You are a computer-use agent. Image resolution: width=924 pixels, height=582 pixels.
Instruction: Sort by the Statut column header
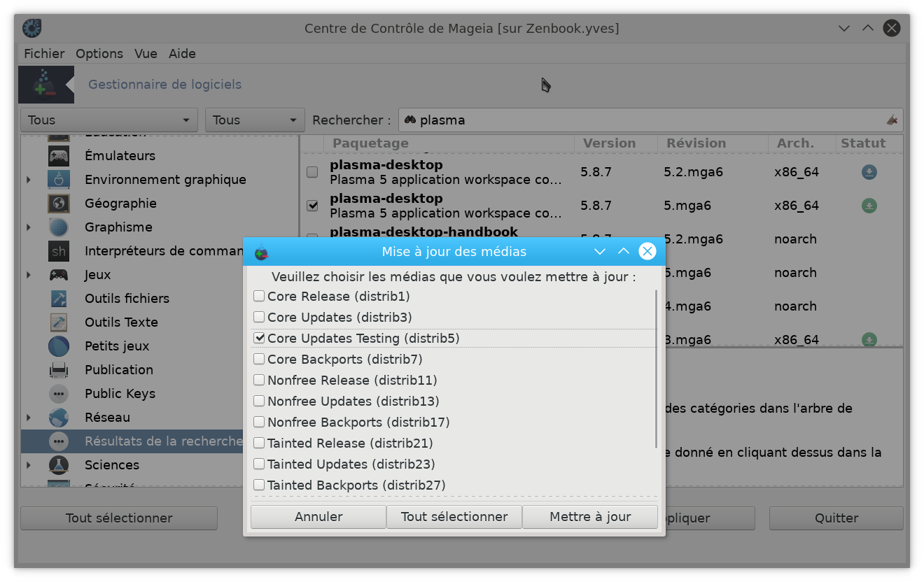tap(869, 143)
